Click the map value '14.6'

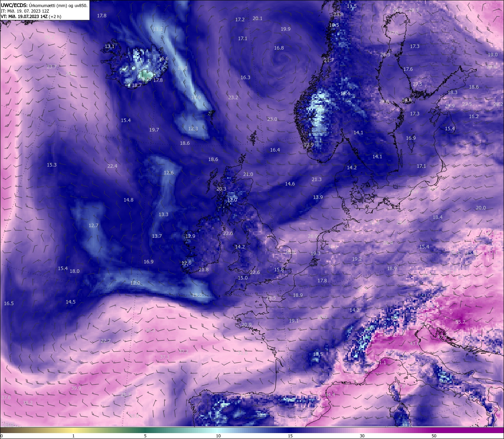(x=290, y=183)
